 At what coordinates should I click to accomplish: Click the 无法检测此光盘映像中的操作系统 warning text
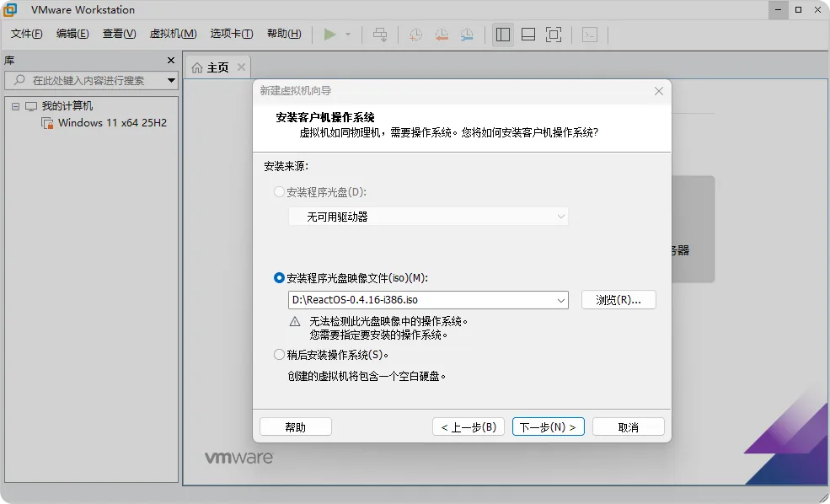coord(389,321)
